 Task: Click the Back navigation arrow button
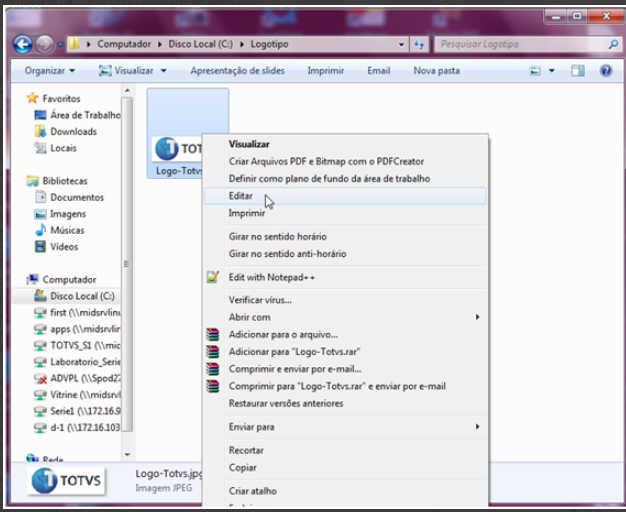(x=23, y=44)
